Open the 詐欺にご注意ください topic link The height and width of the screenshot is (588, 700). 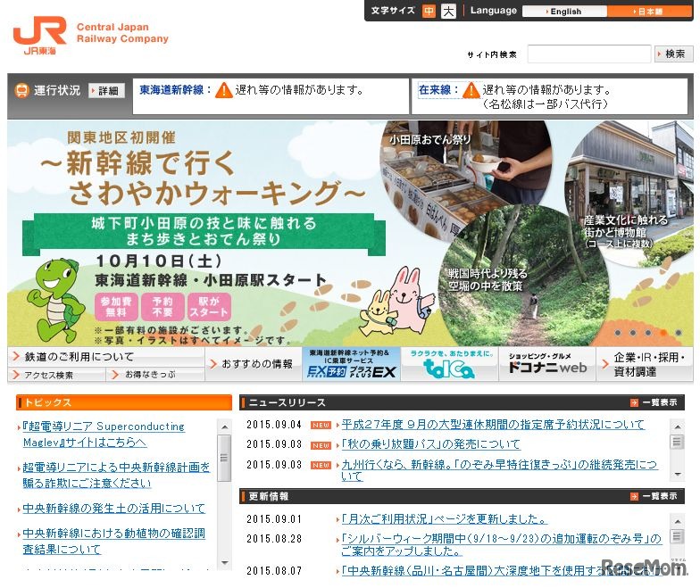(116, 475)
